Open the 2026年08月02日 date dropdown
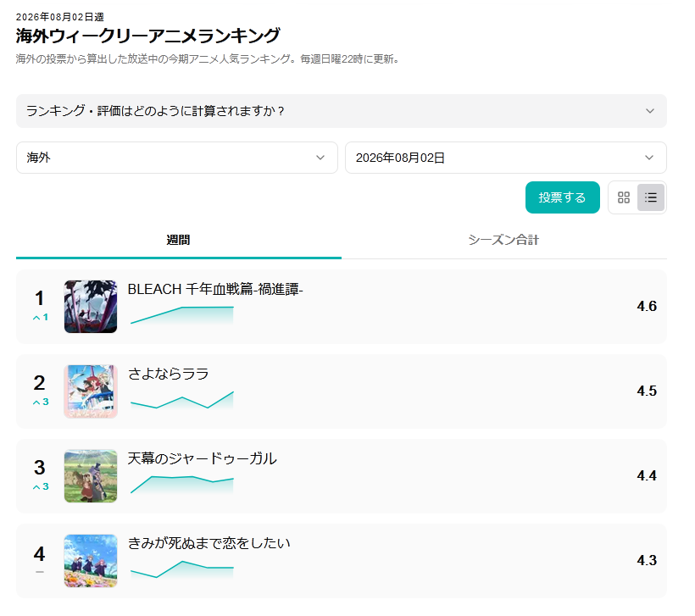Screen dimensions: 695x616 [506, 158]
